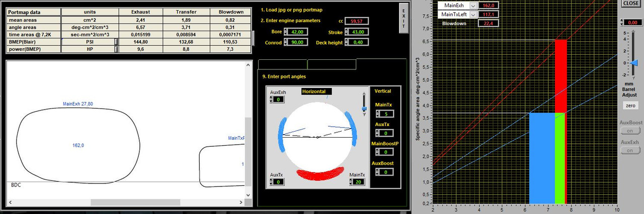Click the Exhaust BMEP cell 144,80
Image resolution: width=644 pixels, height=214 pixels.
[x=140, y=42]
